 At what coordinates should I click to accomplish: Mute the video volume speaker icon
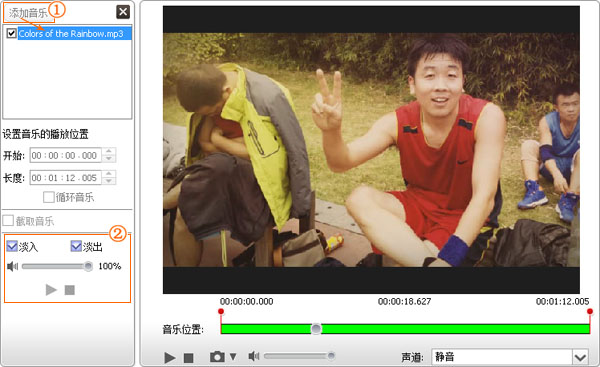[254, 356]
